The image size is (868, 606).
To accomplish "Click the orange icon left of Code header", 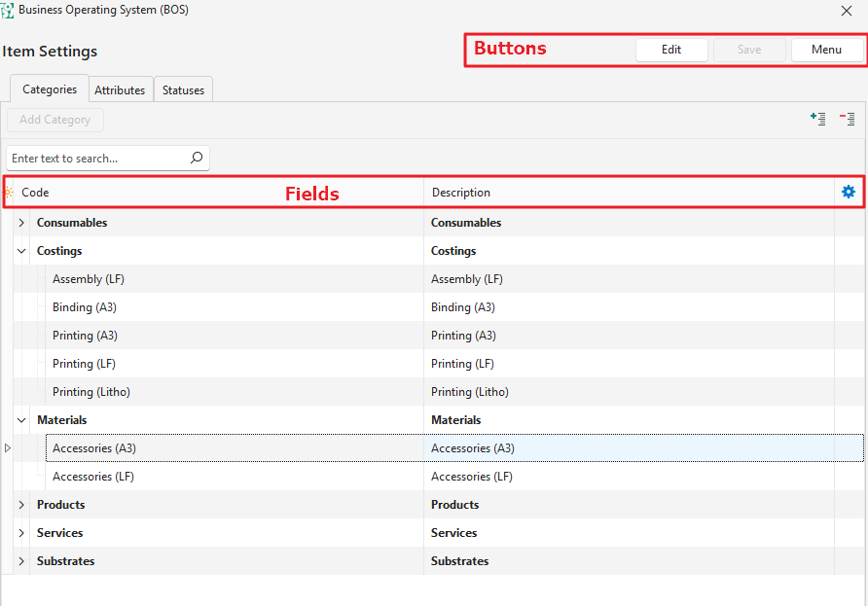I will pyautogui.click(x=9, y=193).
